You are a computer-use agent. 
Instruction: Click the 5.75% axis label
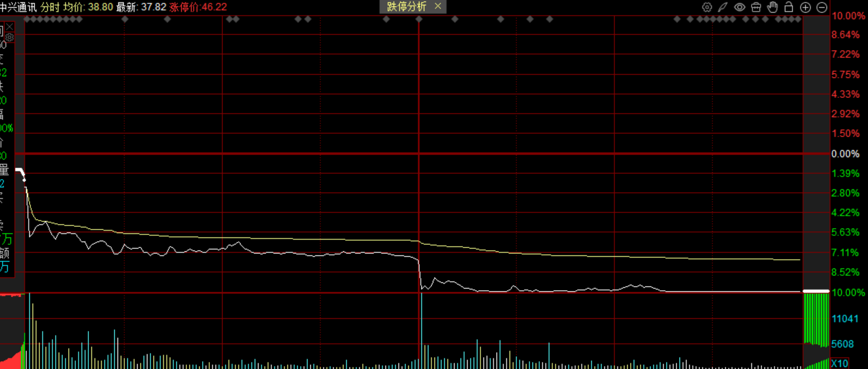coord(845,75)
